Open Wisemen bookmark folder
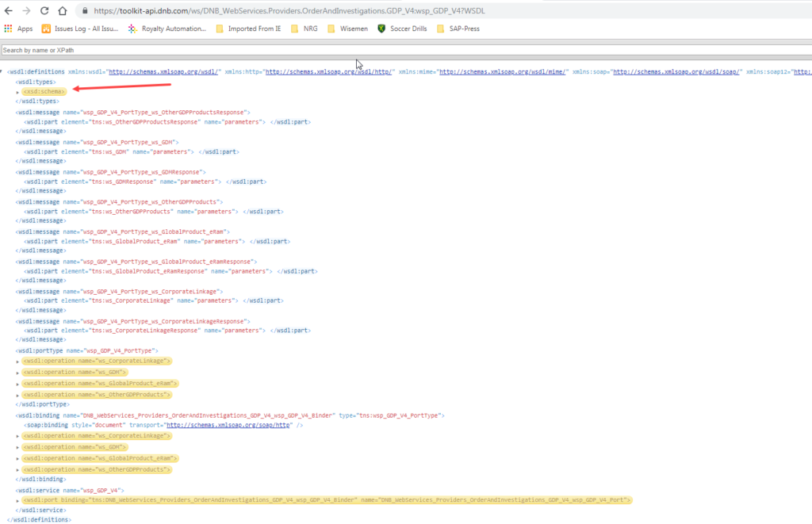 coord(347,29)
